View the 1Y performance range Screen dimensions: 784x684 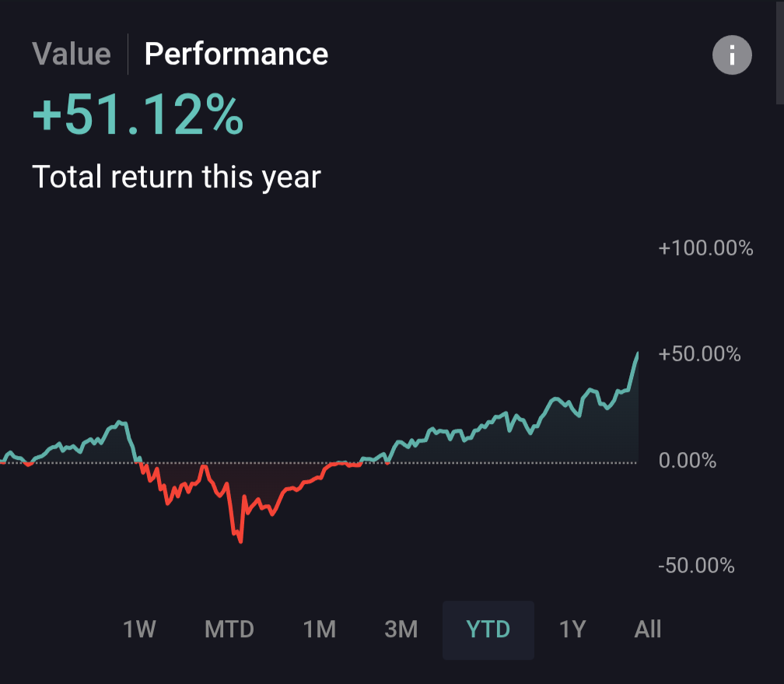[572, 629]
